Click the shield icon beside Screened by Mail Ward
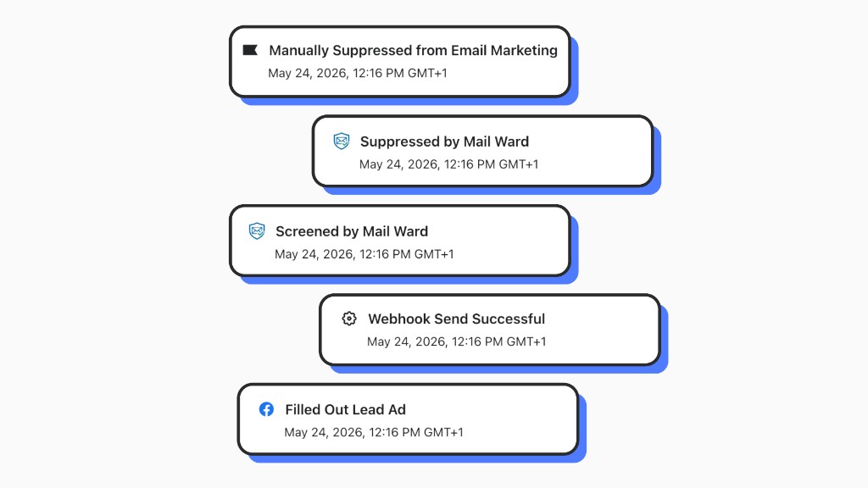This screenshot has width=868, height=488. 257,230
